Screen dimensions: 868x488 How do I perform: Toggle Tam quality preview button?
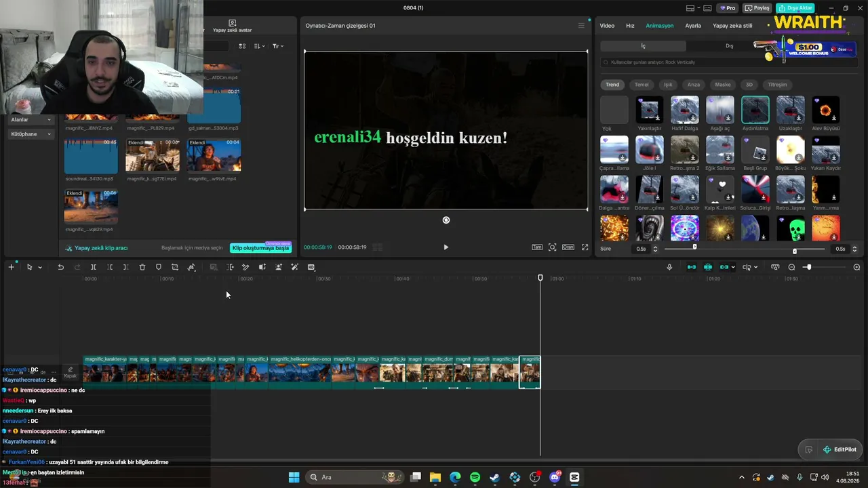pos(537,247)
